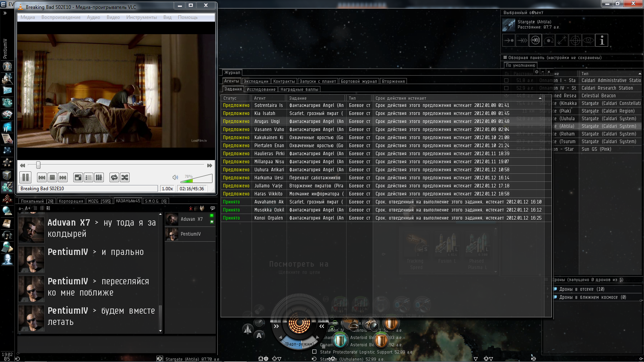This screenshot has height=362, width=644.
Task: Open VLC extended settings equalizer icon
Action: click(99, 177)
